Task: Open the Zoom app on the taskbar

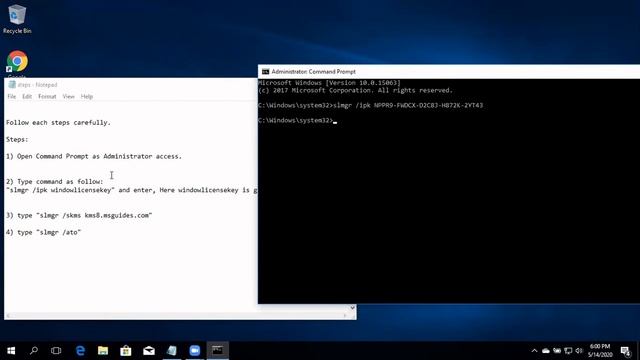Action: pyautogui.click(x=195, y=351)
